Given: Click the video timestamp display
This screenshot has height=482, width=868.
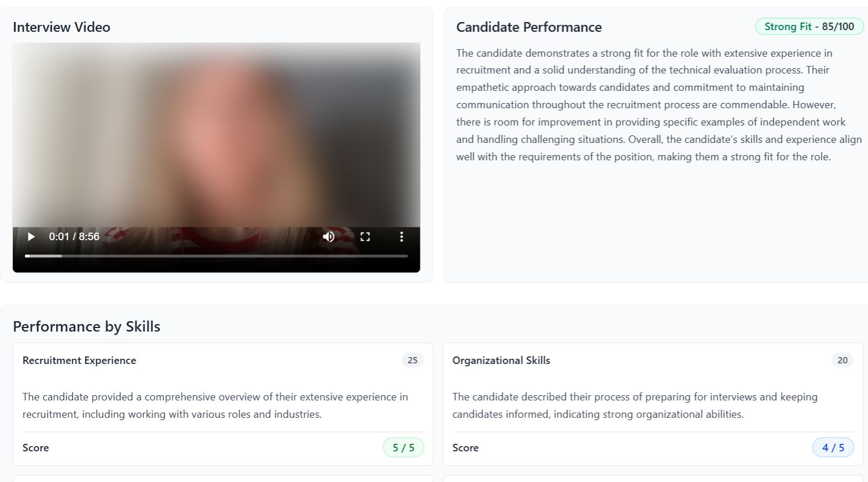Looking at the screenshot, I should (x=74, y=237).
